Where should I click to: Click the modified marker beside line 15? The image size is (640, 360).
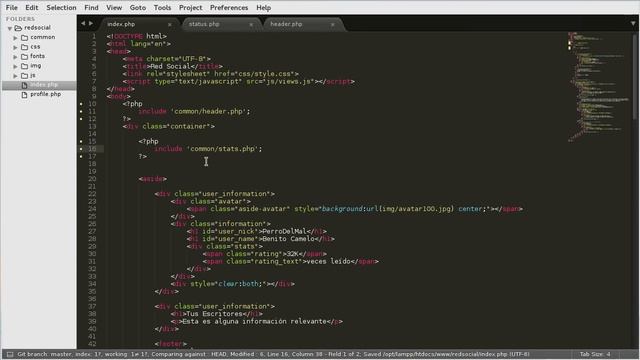pyautogui.click(x=81, y=142)
